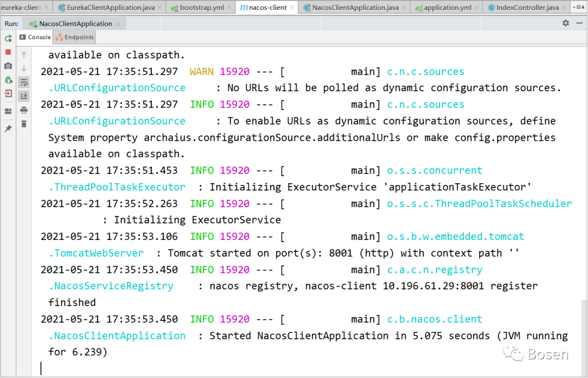The width and height of the screenshot is (588, 378).
Task: Minimize the Run tool window with the dash icon
Action: coord(579,23)
